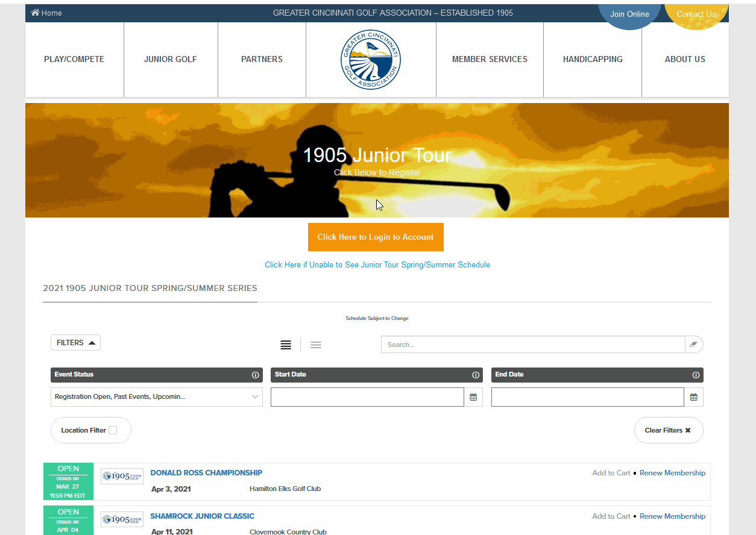Switch to the detailed list view icon
This screenshot has width=756, height=535.
(x=286, y=345)
